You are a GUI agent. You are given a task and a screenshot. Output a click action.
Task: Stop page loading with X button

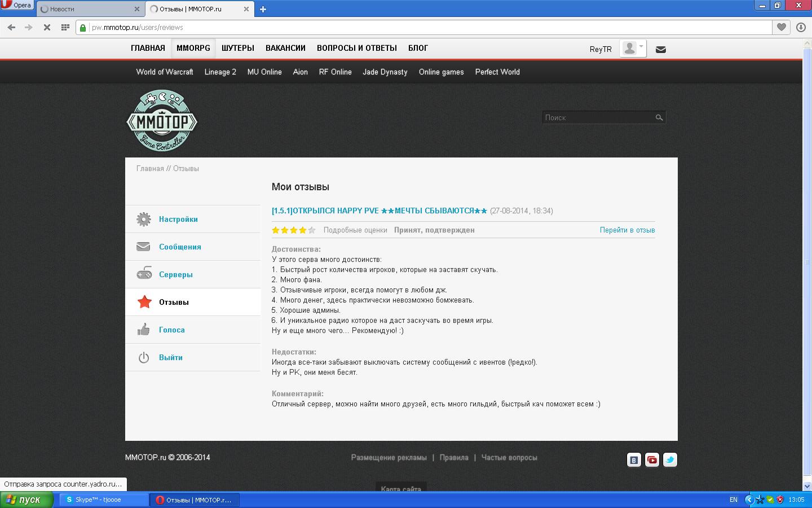tap(47, 27)
